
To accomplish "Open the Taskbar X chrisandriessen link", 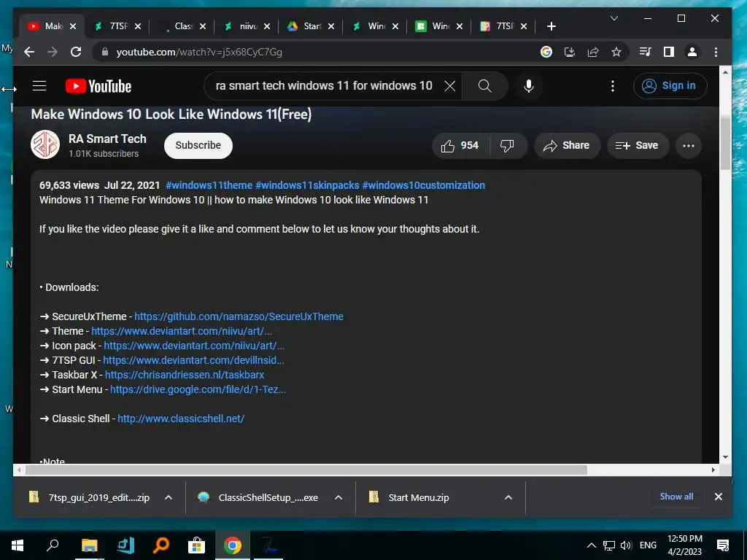I will (185, 375).
